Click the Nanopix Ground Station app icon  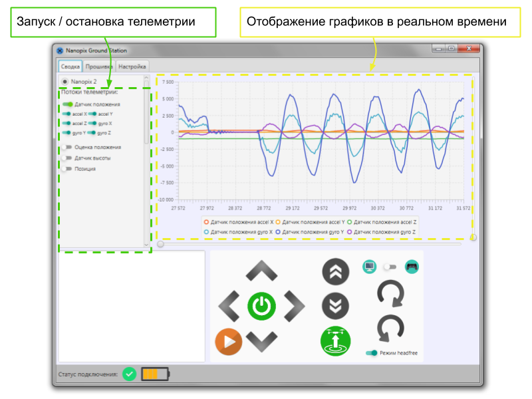pyautogui.click(x=60, y=51)
